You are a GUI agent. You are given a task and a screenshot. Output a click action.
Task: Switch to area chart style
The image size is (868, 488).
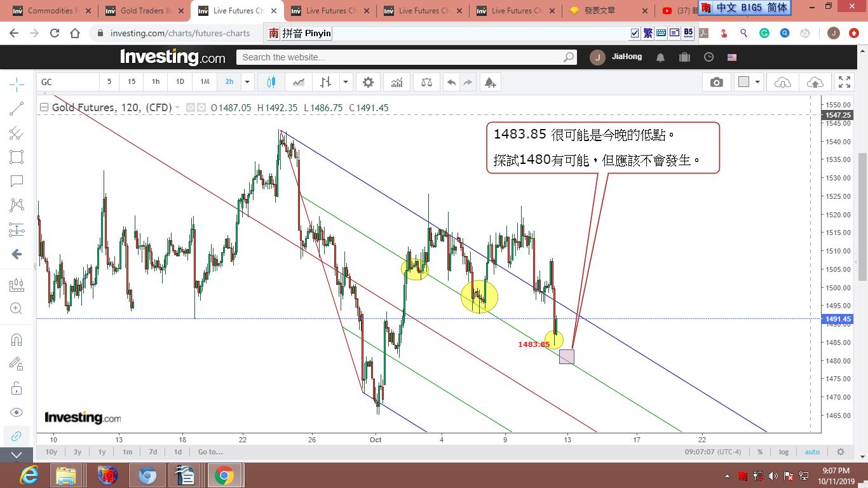[x=299, y=82]
